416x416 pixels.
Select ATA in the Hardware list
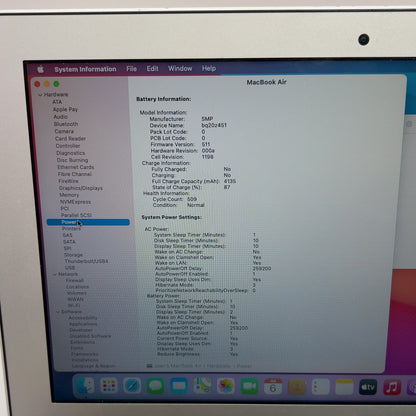coord(57,102)
